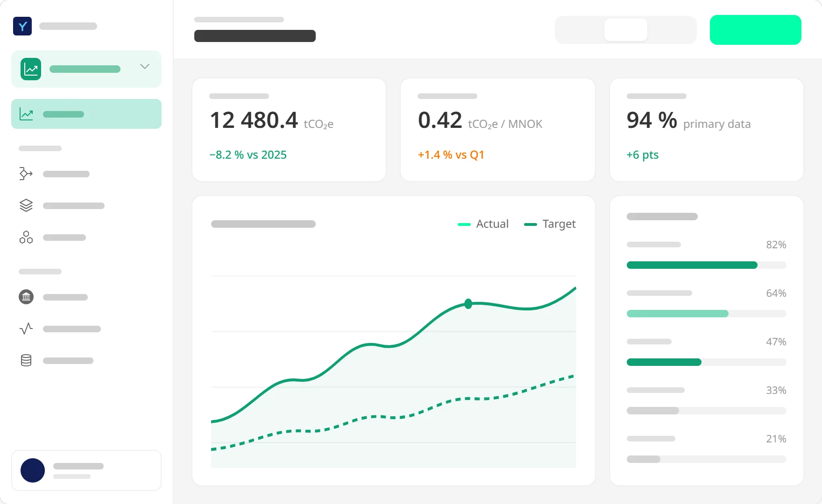Expand the workspace selector chevron
Screen dimensions: 822x504
[145, 67]
